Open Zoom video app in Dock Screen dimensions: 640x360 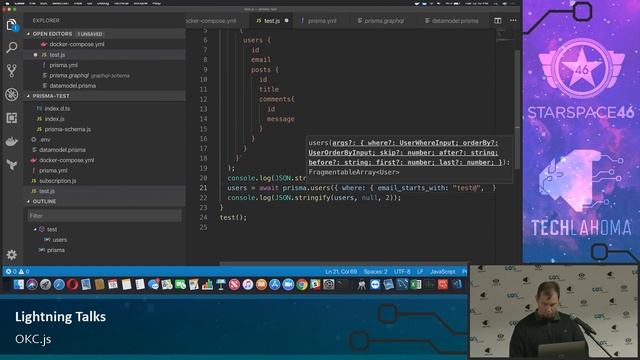click(288, 284)
